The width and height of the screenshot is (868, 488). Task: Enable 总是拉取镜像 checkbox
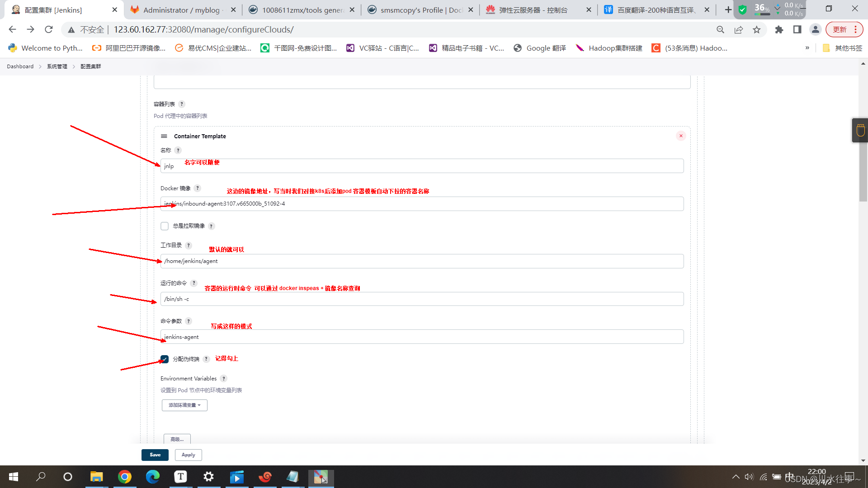tap(165, 226)
